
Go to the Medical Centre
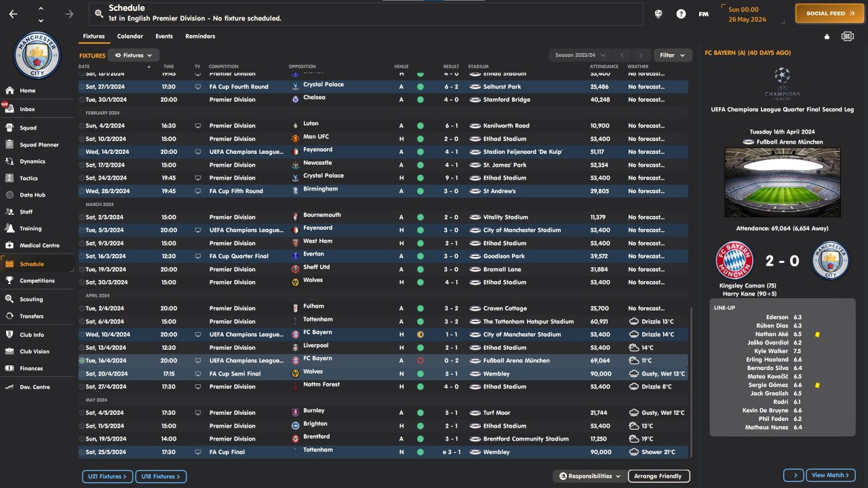pos(39,245)
